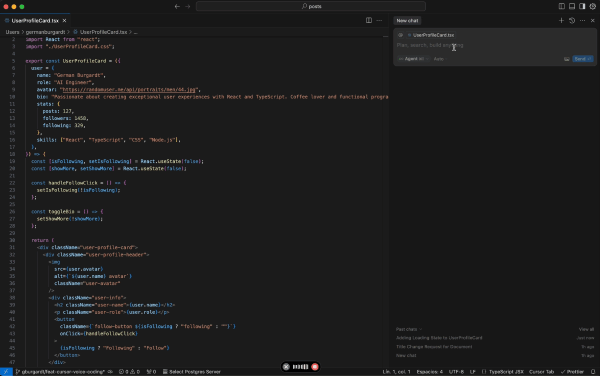Attach an image to chat
Screen dimensions: 600x376
tap(566, 59)
